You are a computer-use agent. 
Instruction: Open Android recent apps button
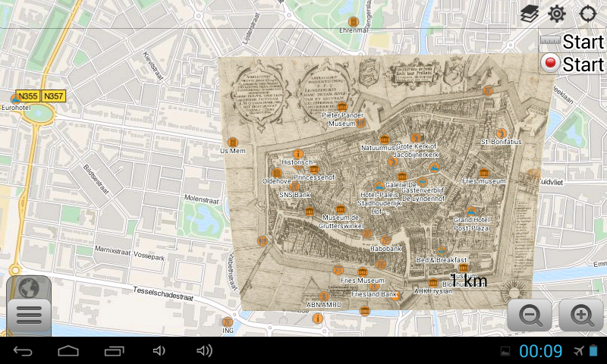point(115,351)
